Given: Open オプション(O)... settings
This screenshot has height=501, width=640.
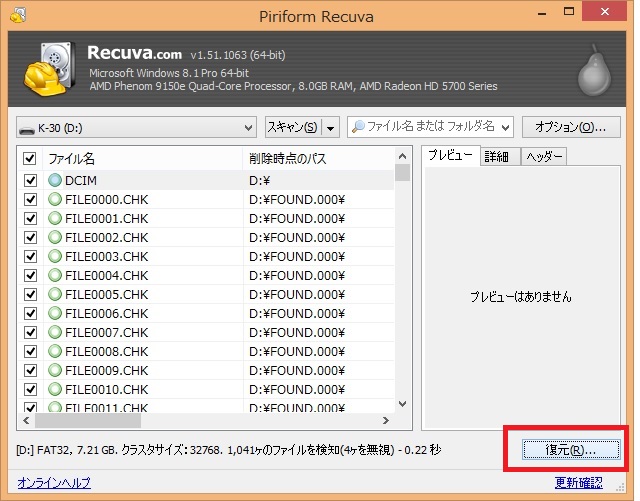Looking at the screenshot, I should pos(571,127).
